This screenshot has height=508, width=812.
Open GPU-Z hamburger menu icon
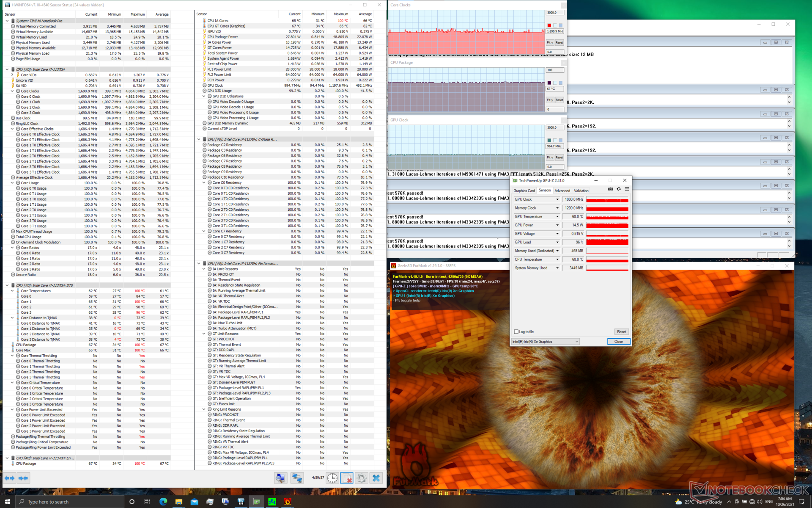click(627, 189)
